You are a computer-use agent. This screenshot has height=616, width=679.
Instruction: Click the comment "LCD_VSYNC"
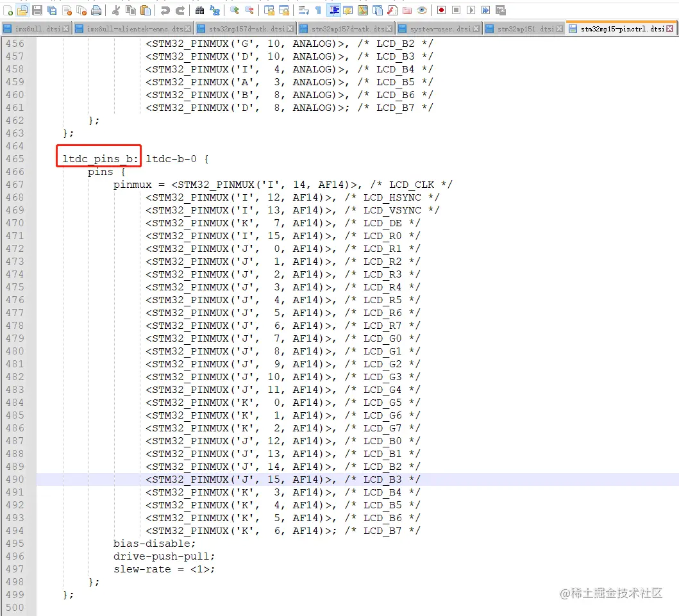click(x=392, y=210)
